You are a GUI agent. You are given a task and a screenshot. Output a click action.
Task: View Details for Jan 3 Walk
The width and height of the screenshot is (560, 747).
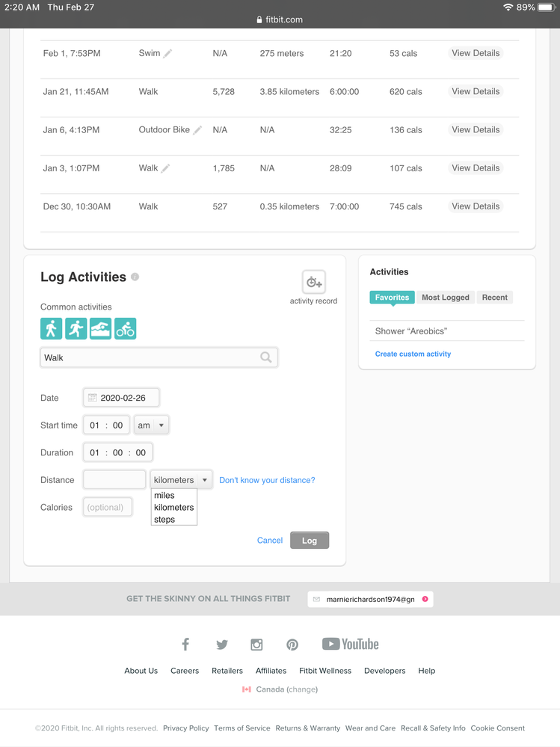(x=476, y=167)
